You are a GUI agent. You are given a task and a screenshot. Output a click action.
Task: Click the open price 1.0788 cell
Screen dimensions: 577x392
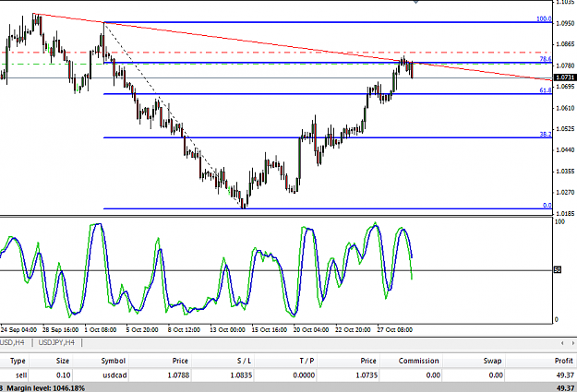[178, 375]
